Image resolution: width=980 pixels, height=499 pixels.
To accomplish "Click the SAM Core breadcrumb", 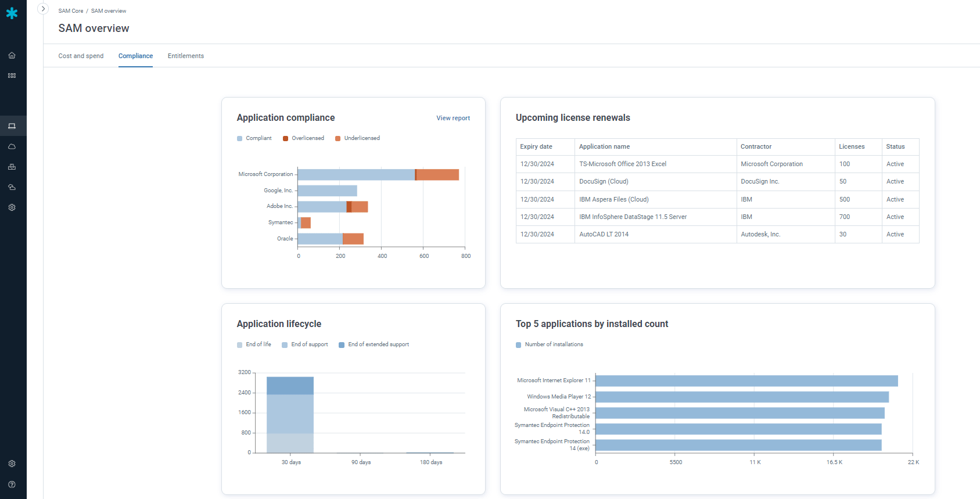I will (71, 11).
